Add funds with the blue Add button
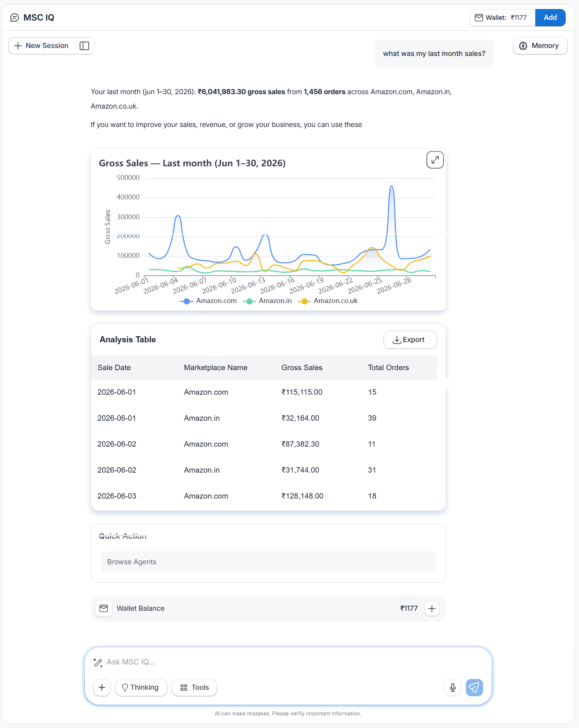Viewport: 579px width, 728px height. pyautogui.click(x=550, y=17)
